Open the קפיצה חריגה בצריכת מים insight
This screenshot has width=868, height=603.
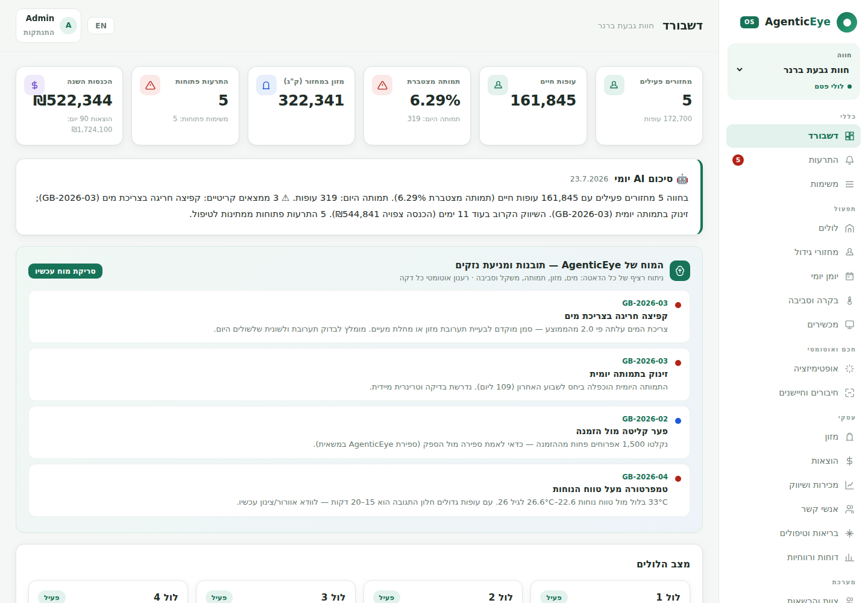point(359,317)
